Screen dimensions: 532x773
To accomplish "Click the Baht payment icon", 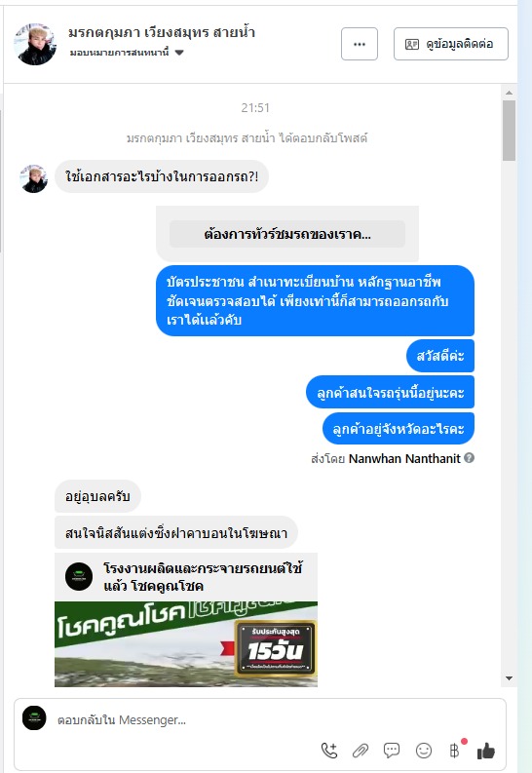I will tap(455, 750).
